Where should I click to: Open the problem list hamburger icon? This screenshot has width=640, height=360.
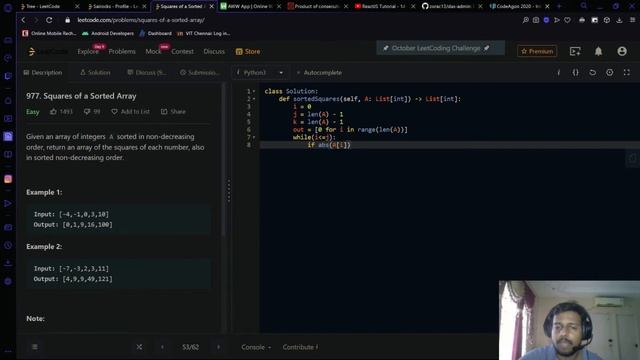point(35,347)
